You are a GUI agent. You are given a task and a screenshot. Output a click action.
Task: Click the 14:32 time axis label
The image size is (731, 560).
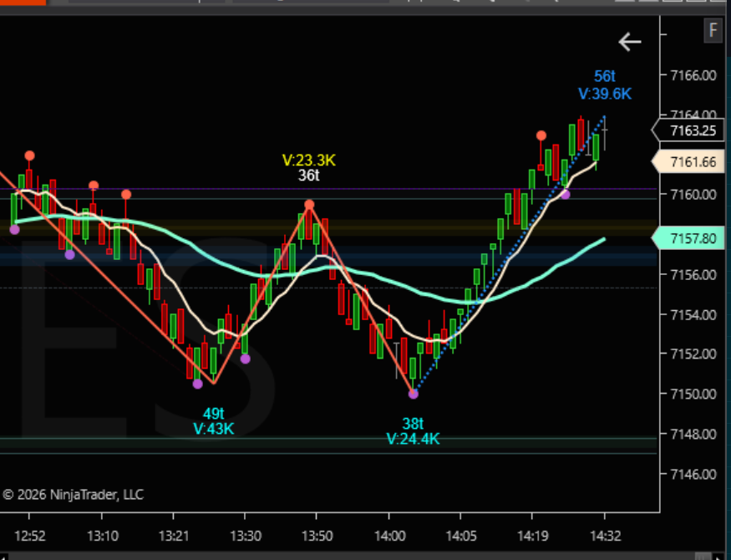click(605, 536)
